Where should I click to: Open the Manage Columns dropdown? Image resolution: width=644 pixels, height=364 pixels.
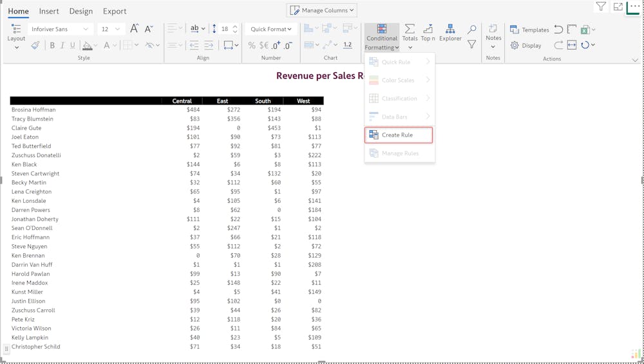(x=321, y=10)
